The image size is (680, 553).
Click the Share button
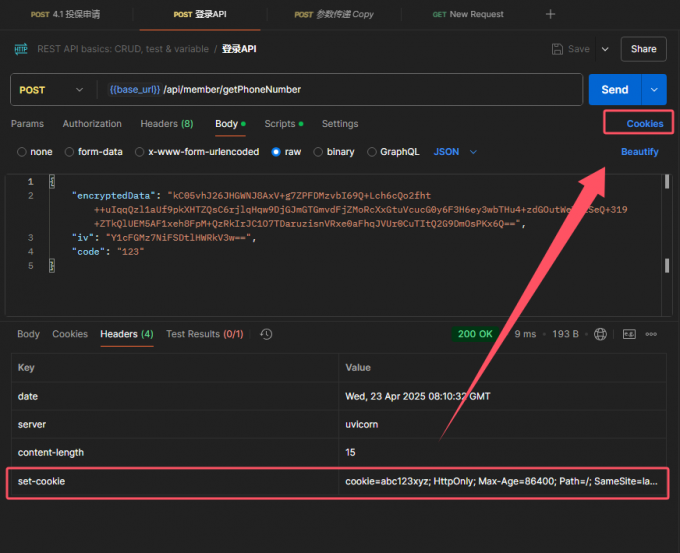tap(644, 49)
